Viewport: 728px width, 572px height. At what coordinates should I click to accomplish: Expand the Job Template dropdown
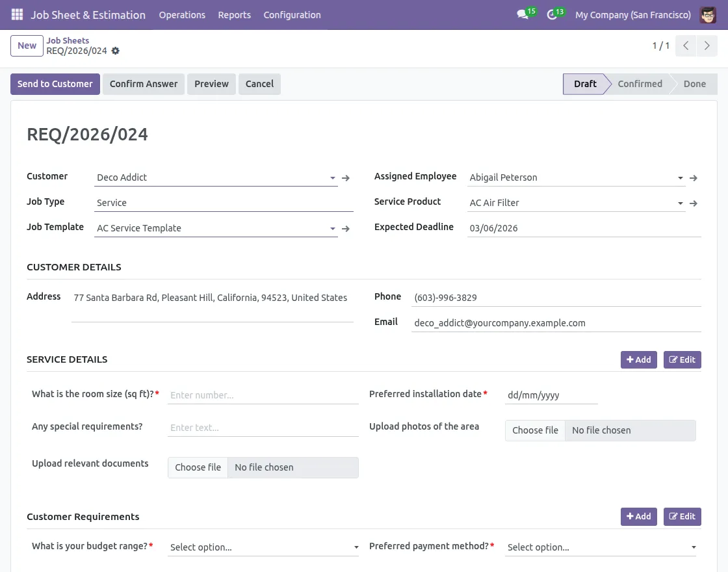click(332, 228)
